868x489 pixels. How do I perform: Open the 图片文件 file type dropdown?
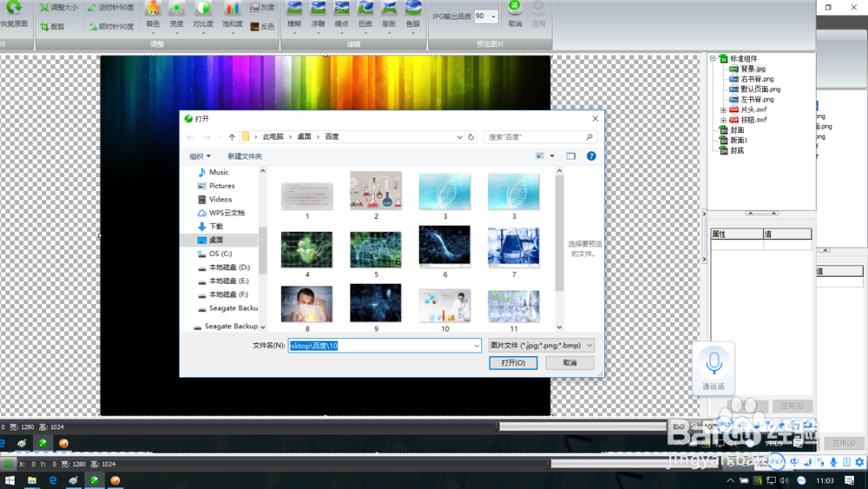point(542,346)
